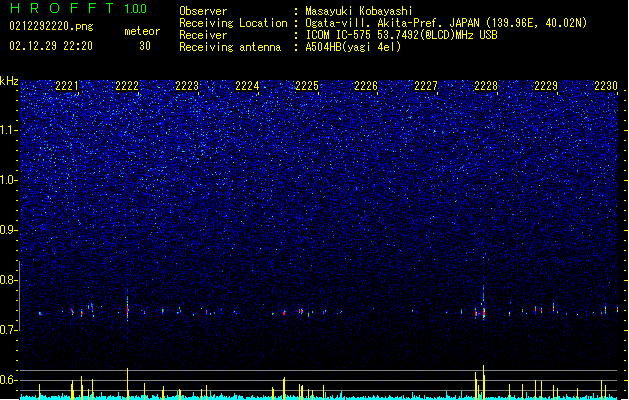Click the 'meteor' count label
The width and height of the screenshot is (629, 400).
tap(142, 31)
